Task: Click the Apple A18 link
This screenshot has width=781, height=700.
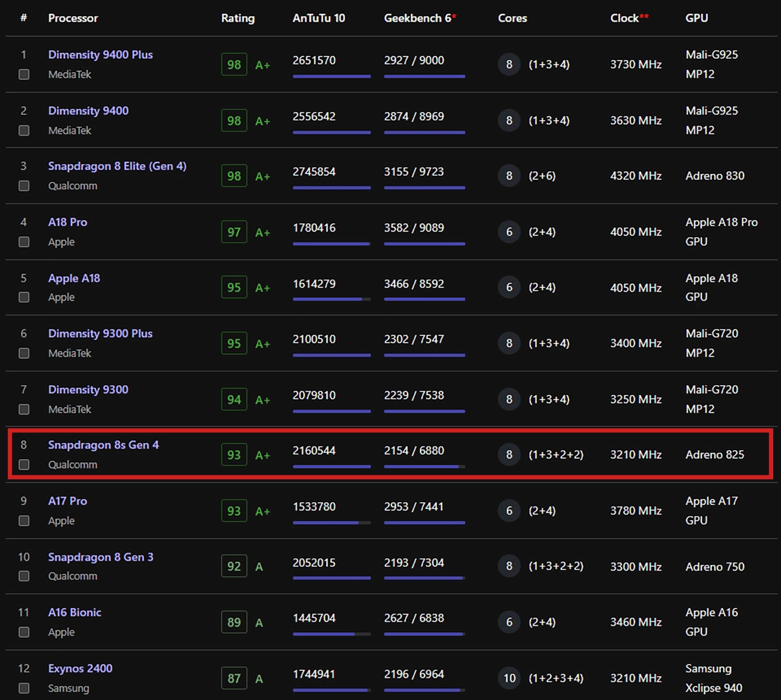Action: (74, 278)
